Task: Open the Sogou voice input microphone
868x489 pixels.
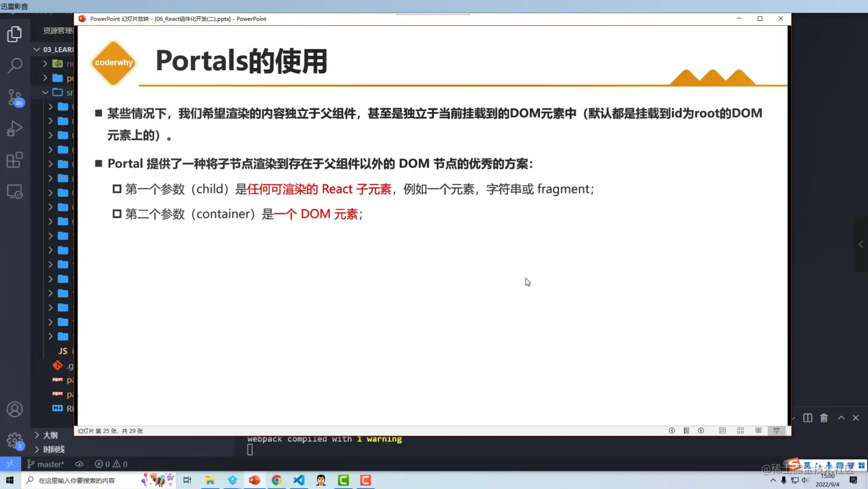Action: pyautogui.click(x=829, y=465)
